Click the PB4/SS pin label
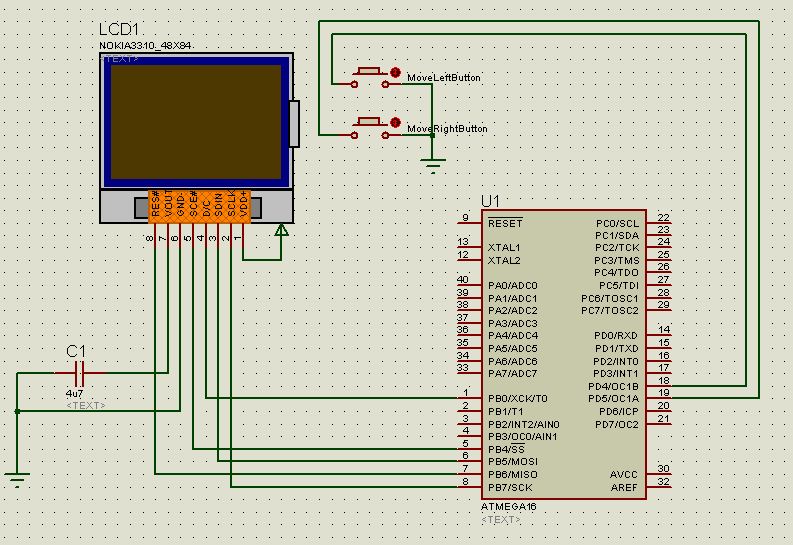This screenshot has height=545, width=793. tap(506, 449)
